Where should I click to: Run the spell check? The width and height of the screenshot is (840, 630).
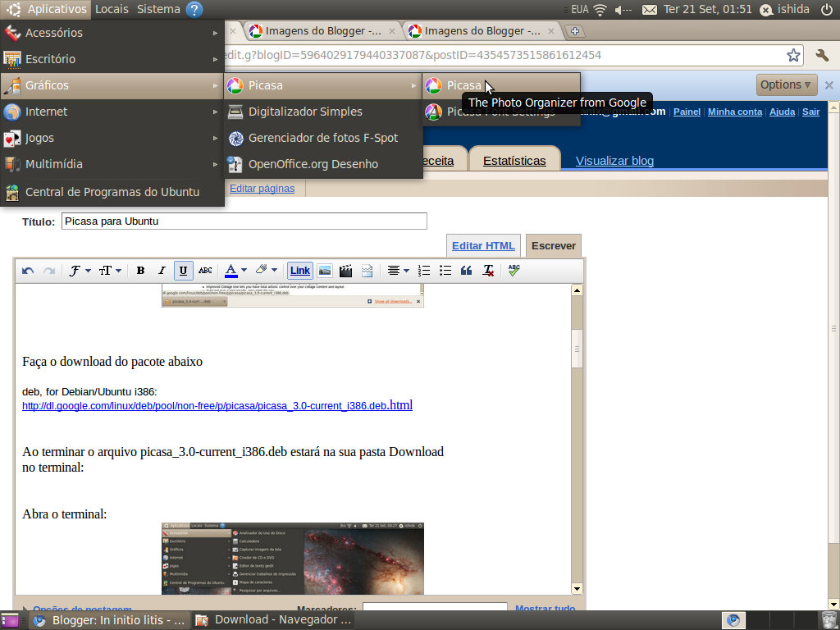tap(514, 271)
